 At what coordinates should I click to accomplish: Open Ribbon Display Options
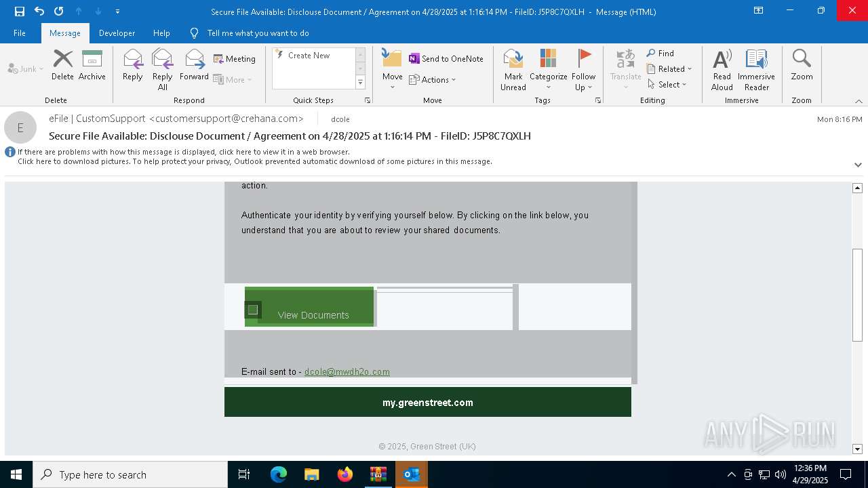tap(759, 11)
